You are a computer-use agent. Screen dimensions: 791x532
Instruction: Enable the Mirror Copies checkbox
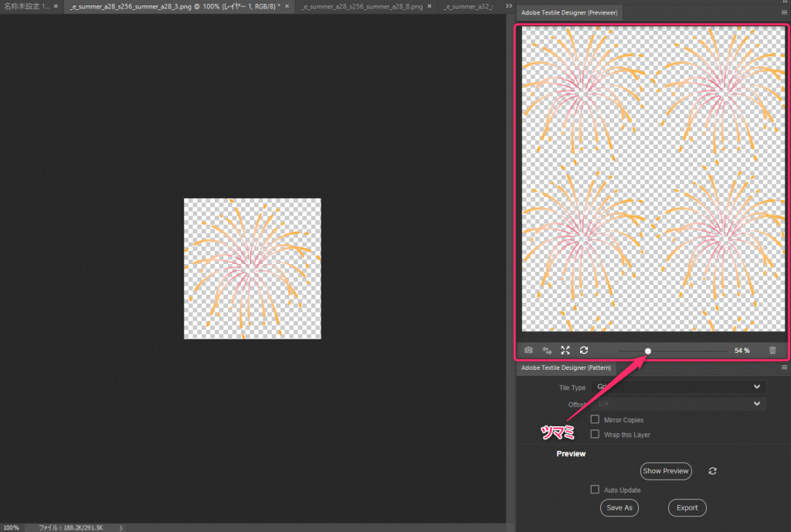pyautogui.click(x=595, y=419)
